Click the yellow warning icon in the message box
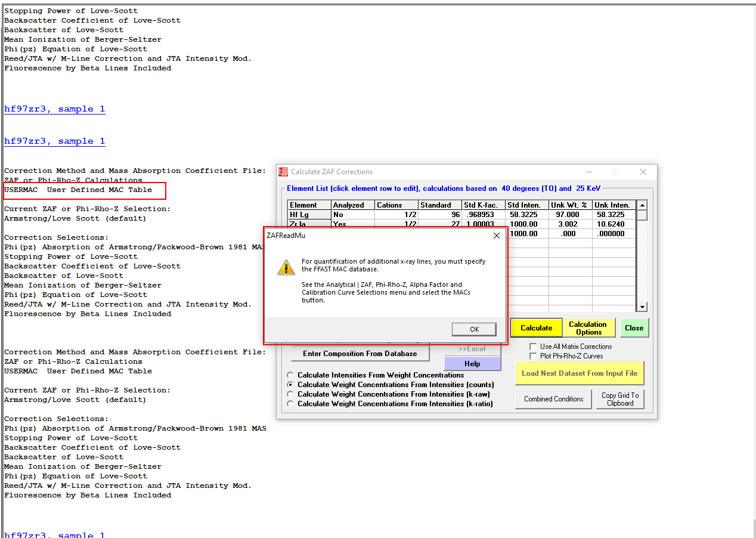Viewport: 756px width, 538px height. (286, 267)
